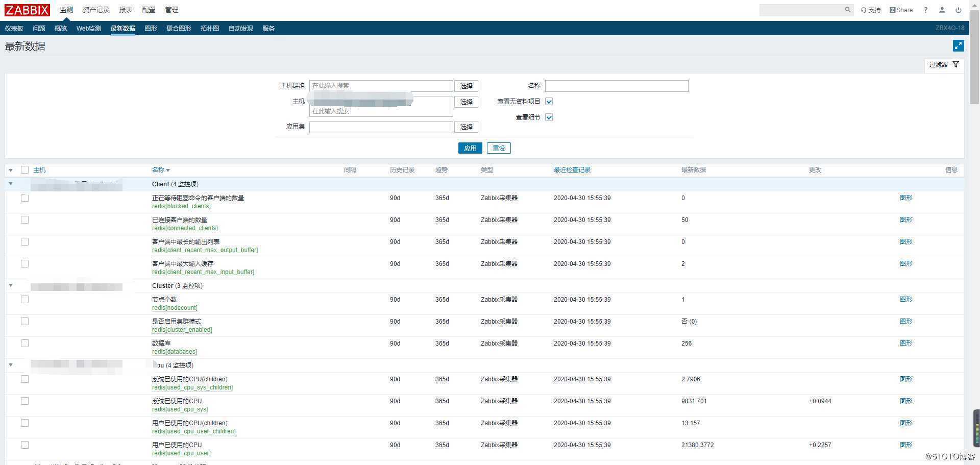Image resolution: width=980 pixels, height=465 pixels.
Task: Check the redis[used_cpu_user_children] row checkbox
Action: coord(24,423)
